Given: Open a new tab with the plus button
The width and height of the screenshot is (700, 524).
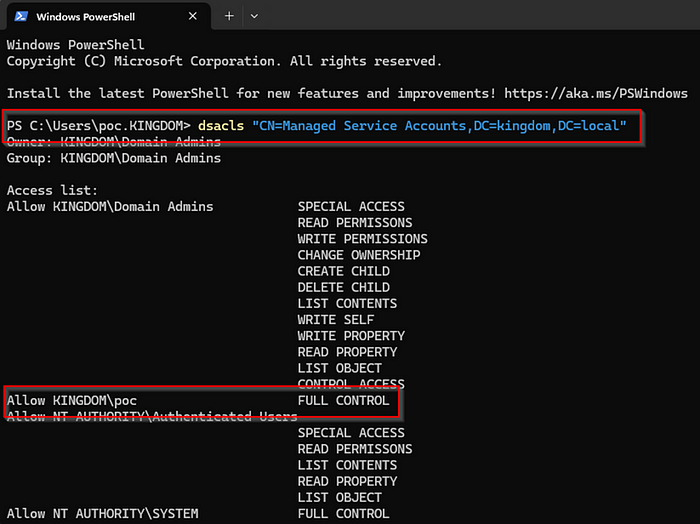Looking at the screenshot, I should coord(229,16).
